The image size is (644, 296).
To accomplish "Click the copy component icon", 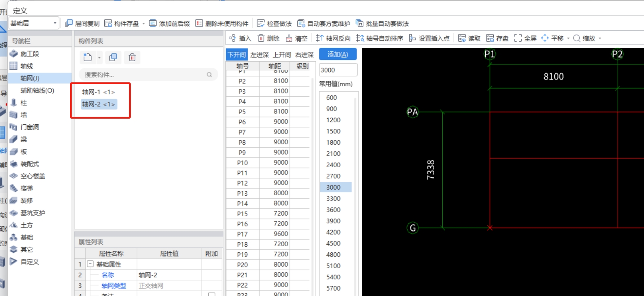I will (x=113, y=57).
